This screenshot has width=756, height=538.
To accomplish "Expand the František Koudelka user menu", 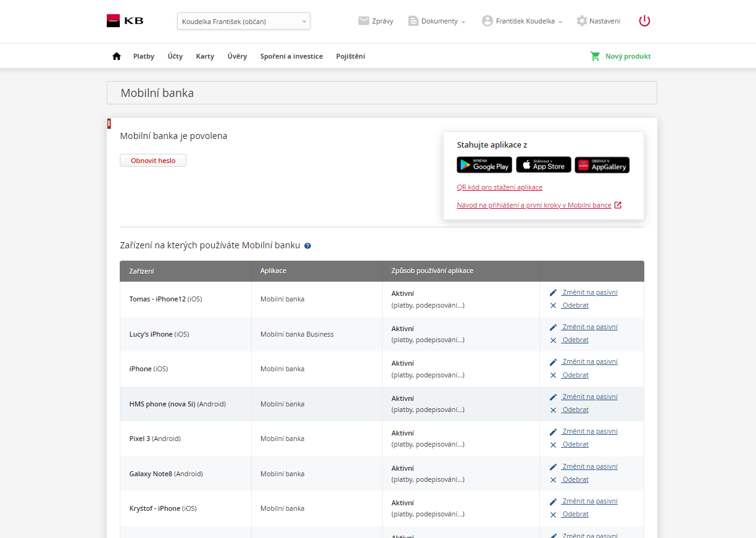I will 522,21.
